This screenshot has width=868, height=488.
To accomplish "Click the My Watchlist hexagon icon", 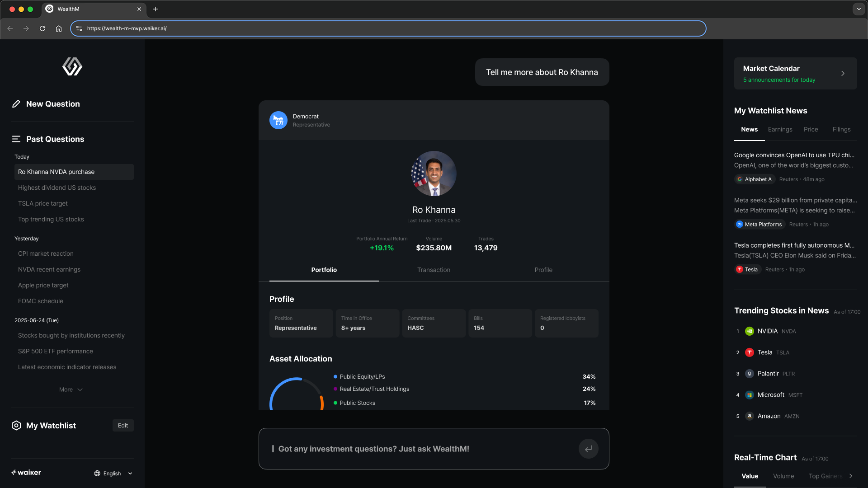I will coord(16,426).
